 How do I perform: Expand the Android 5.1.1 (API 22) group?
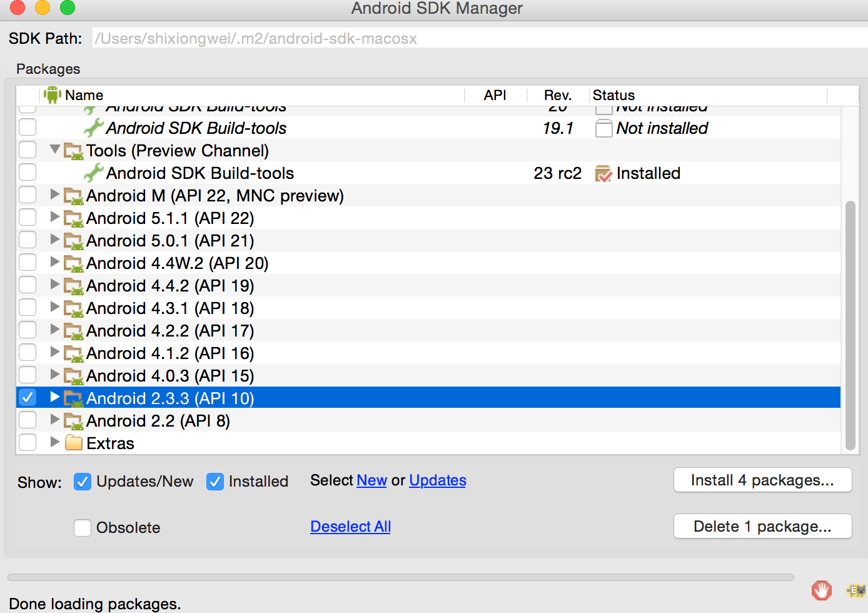click(x=55, y=217)
